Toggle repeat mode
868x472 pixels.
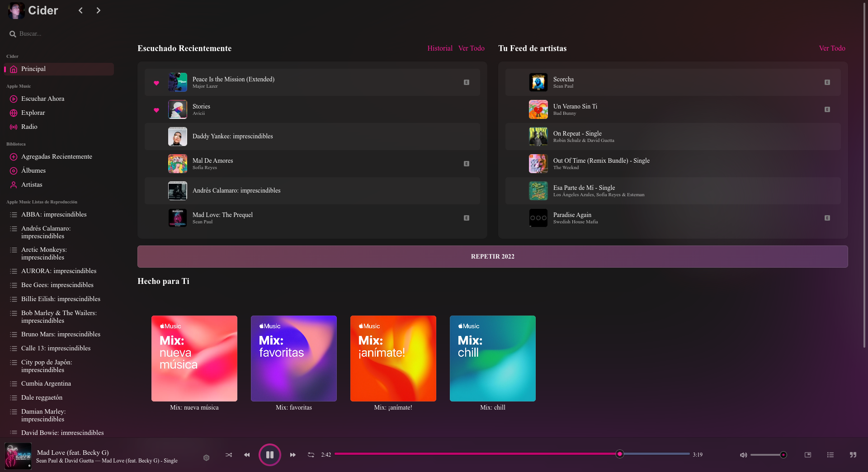(x=311, y=455)
